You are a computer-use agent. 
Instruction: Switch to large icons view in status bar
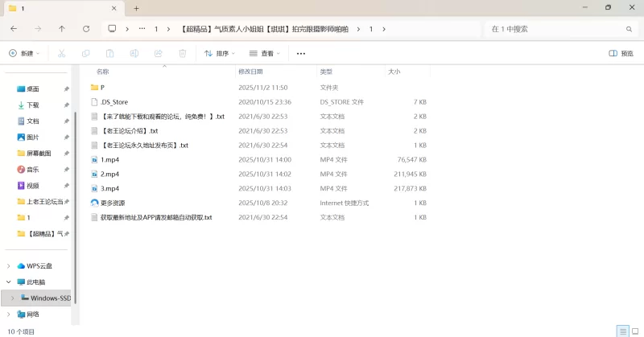coord(635,331)
